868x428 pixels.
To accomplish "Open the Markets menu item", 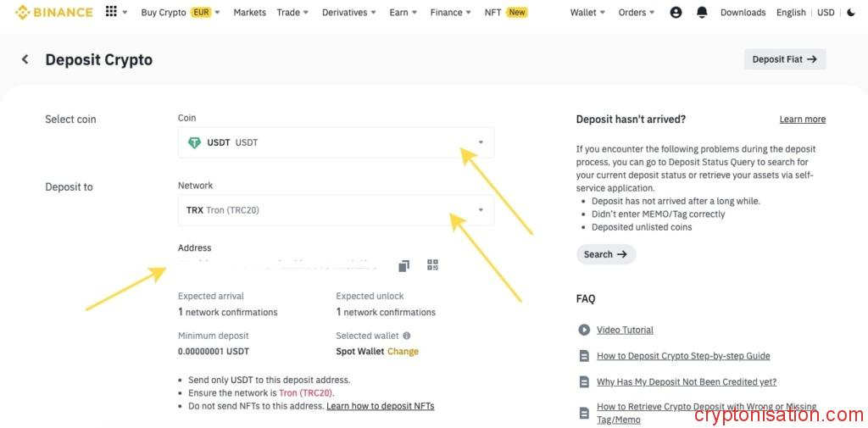I will coord(249,13).
